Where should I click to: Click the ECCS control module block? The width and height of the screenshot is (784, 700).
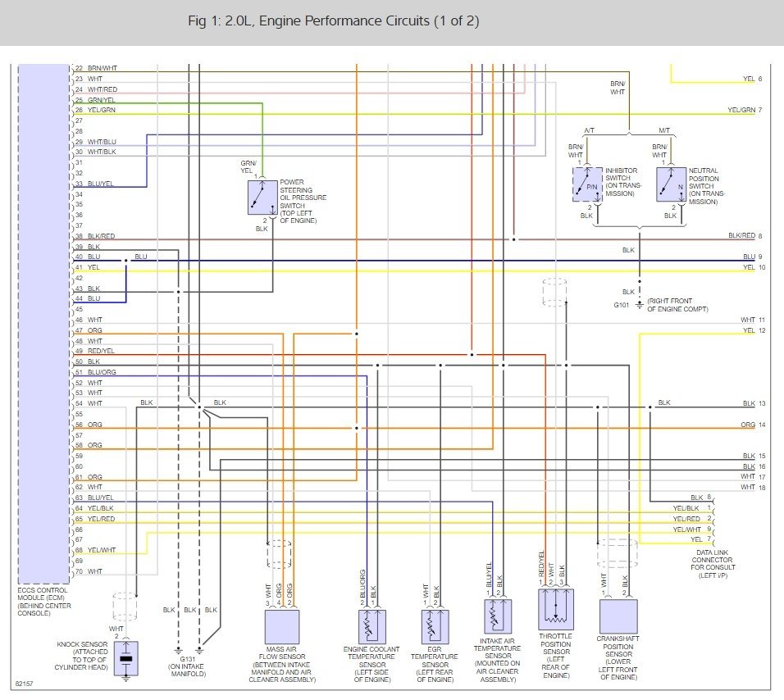[43, 324]
